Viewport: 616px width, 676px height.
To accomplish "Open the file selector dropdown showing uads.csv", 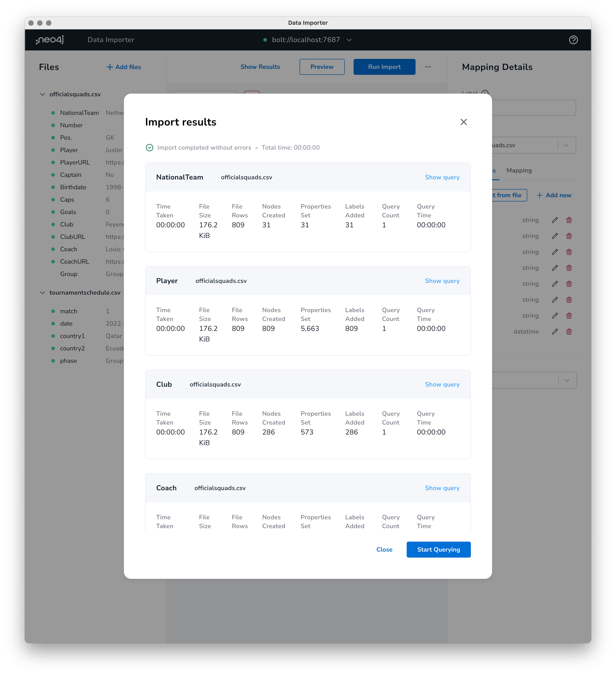I will tap(534, 145).
